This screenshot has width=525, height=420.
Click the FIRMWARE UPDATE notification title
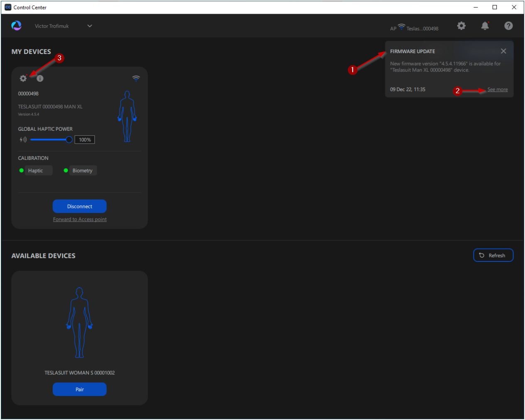412,51
